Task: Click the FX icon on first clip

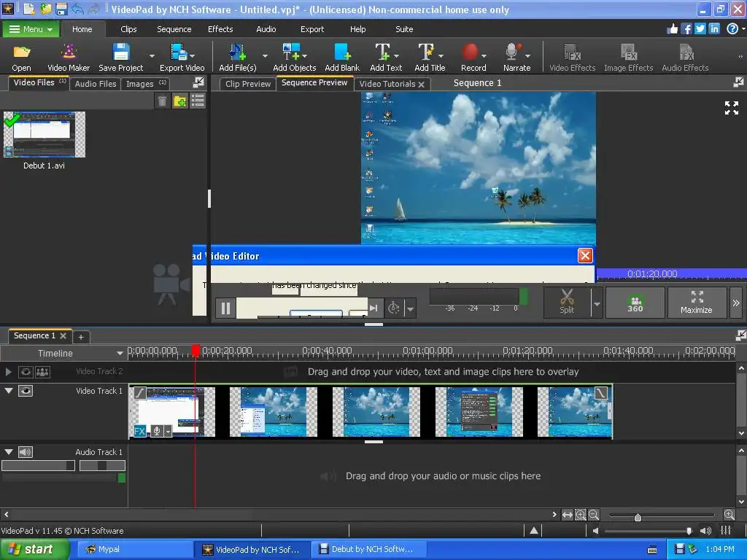Action: pos(139,432)
